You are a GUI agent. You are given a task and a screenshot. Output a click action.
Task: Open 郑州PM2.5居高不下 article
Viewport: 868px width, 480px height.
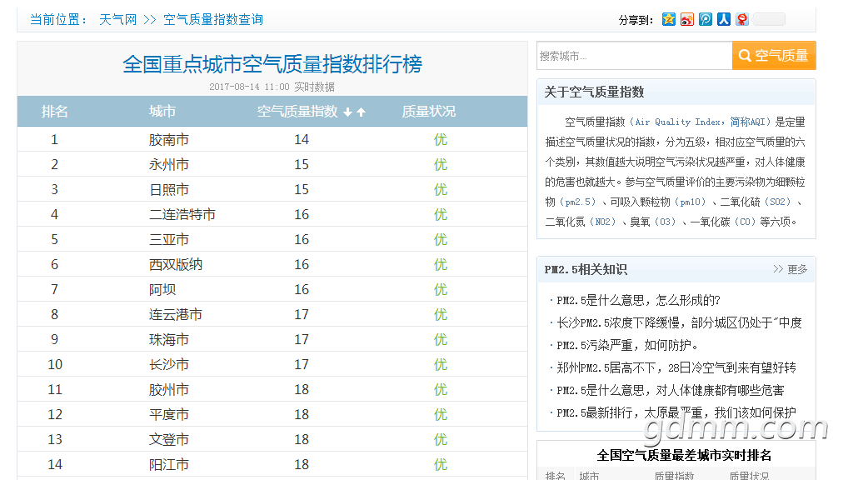[676, 367]
